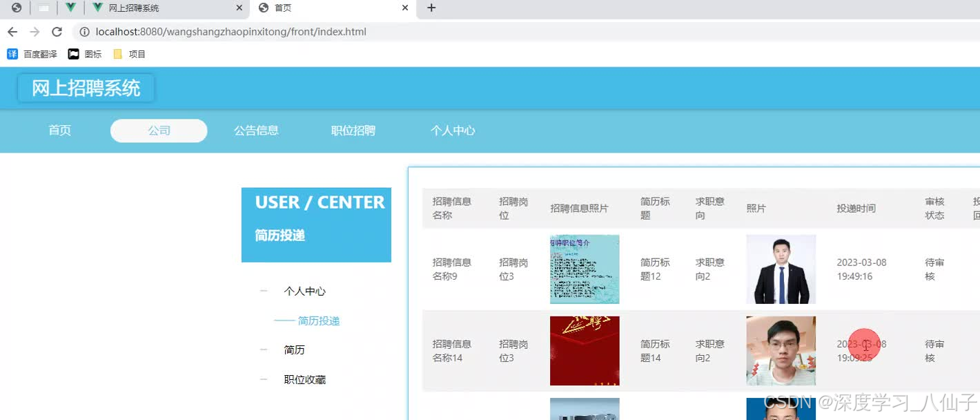Open the 公告信息 navigation menu item
Viewport: 980px width, 420px height.
pos(256,130)
